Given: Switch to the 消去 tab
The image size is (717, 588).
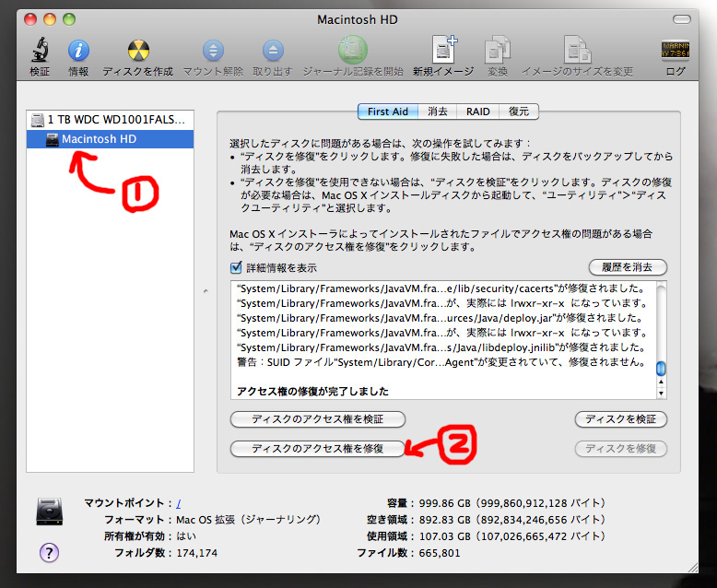Looking at the screenshot, I should pos(438,112).
